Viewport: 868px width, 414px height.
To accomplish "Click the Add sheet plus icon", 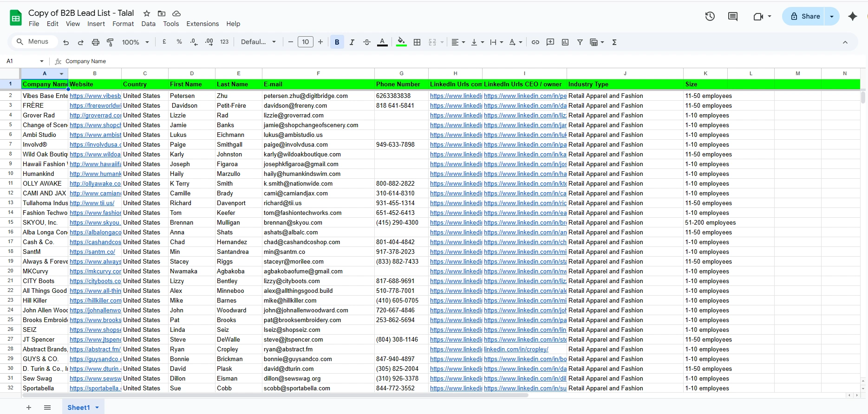I will (x=29, y=408).
